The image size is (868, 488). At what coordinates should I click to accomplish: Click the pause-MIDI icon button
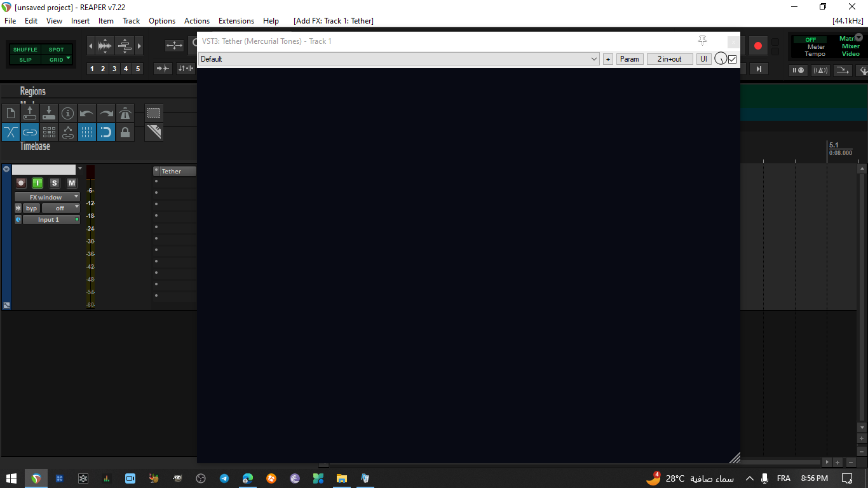click(798, 70)
